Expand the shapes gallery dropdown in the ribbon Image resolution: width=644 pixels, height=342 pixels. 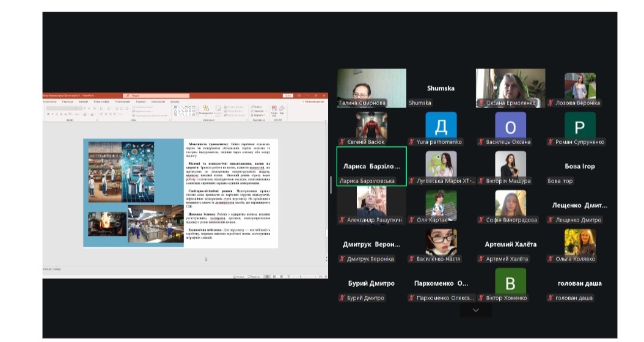[x=197, y=114]
